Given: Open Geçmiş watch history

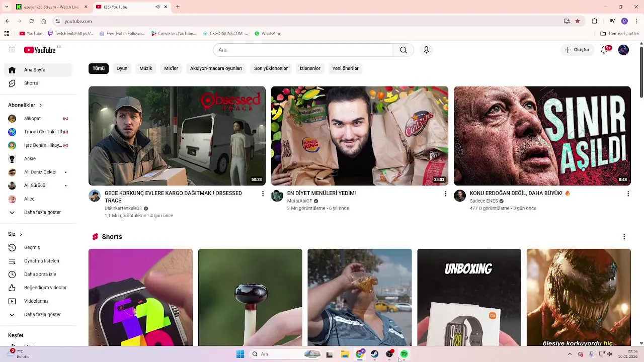Looking at the screenshot, I should (38, 248).
